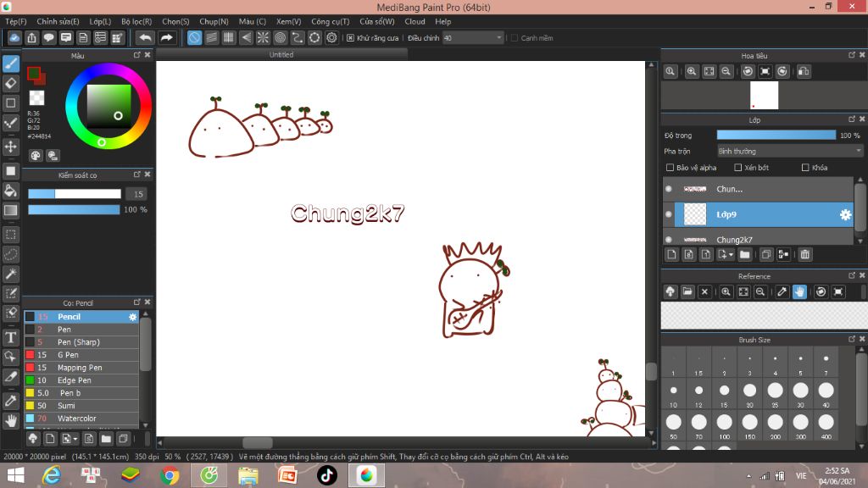The width and height of the screenshot is (868, 488).
Task: Open the Bộ lọc(R) menu
Action: (136, 21)
